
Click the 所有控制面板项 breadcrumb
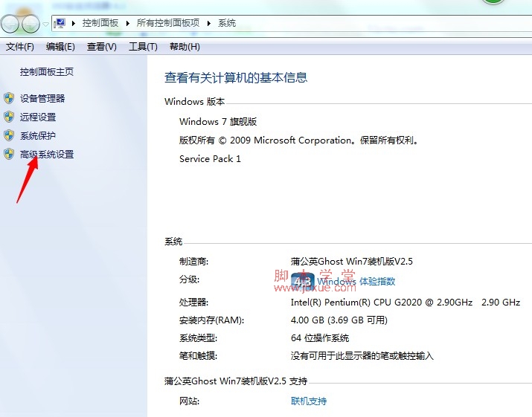[x=168, y=23]
